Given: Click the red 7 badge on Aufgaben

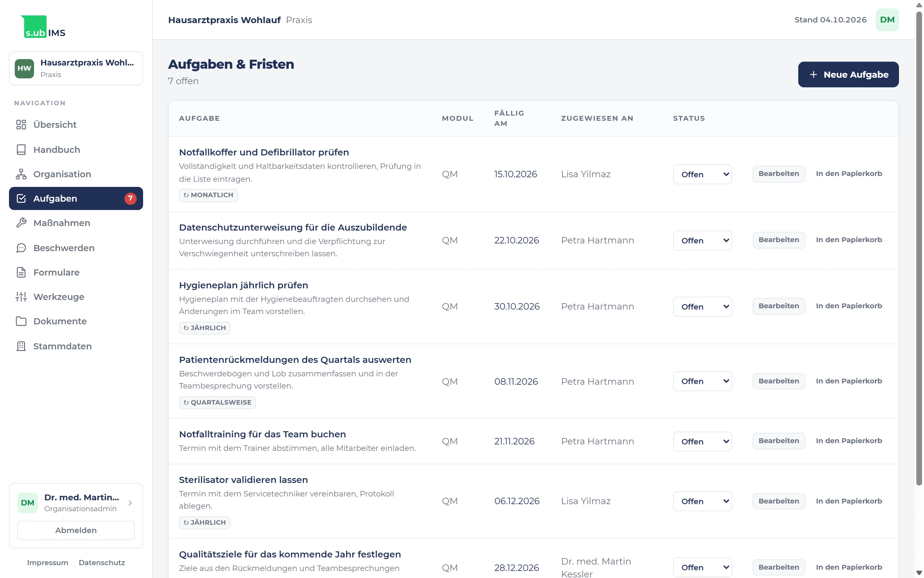Looking at the screenshot, I should point(130,198).
